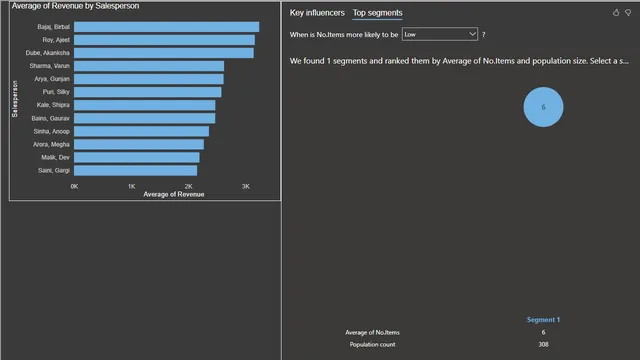This screenshot has height=360, width=640.
Task: Click the Salesperson vertical axis title
Action: (x=15, y=99)
